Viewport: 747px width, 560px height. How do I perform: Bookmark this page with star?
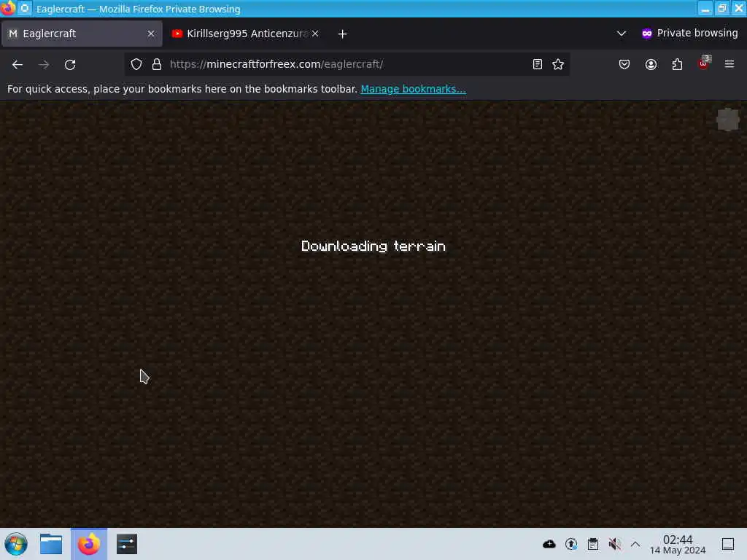point(558,64)
